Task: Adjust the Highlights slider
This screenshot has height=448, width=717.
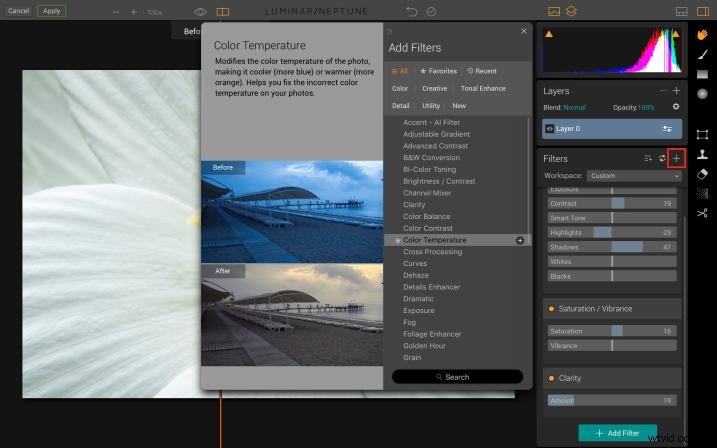Action: point(612,233)
